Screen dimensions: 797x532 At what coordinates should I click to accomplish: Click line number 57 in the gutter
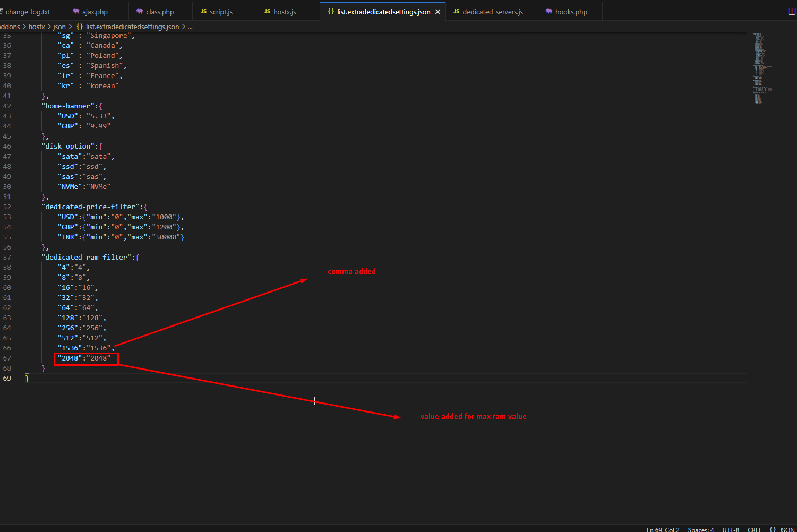coord(7,258)
